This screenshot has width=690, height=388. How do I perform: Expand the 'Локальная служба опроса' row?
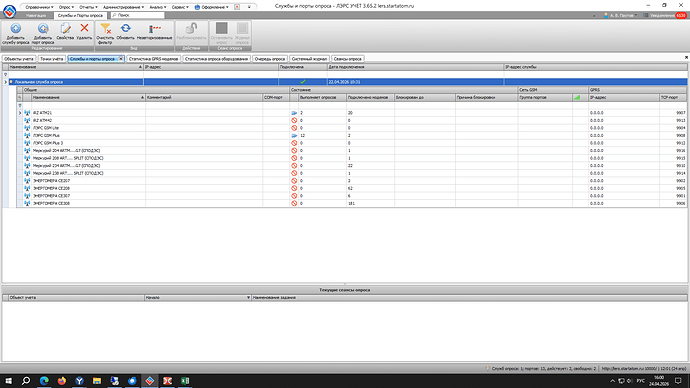[x=6, y=82]
